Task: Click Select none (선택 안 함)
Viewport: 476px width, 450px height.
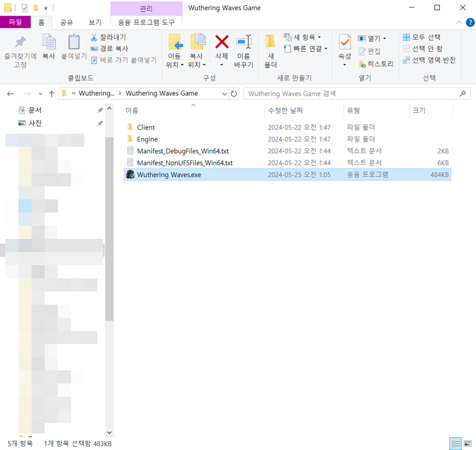Action: point(423,49)
